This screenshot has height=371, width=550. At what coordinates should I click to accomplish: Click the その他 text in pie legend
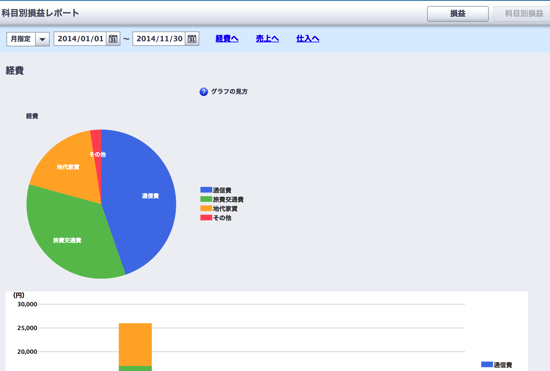tap(222, 218)
